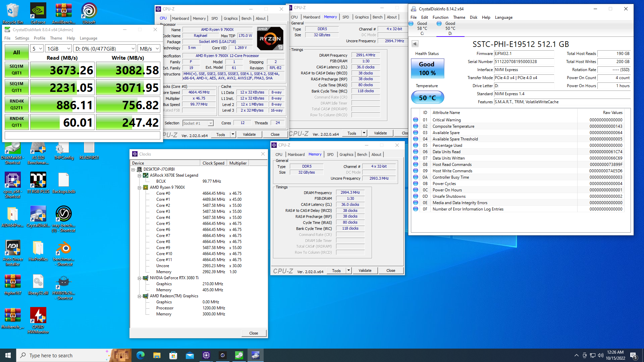Run the SEQ1M Q8T1 test
This screenshot has width=644, height=362.
[x=16, y=70]
